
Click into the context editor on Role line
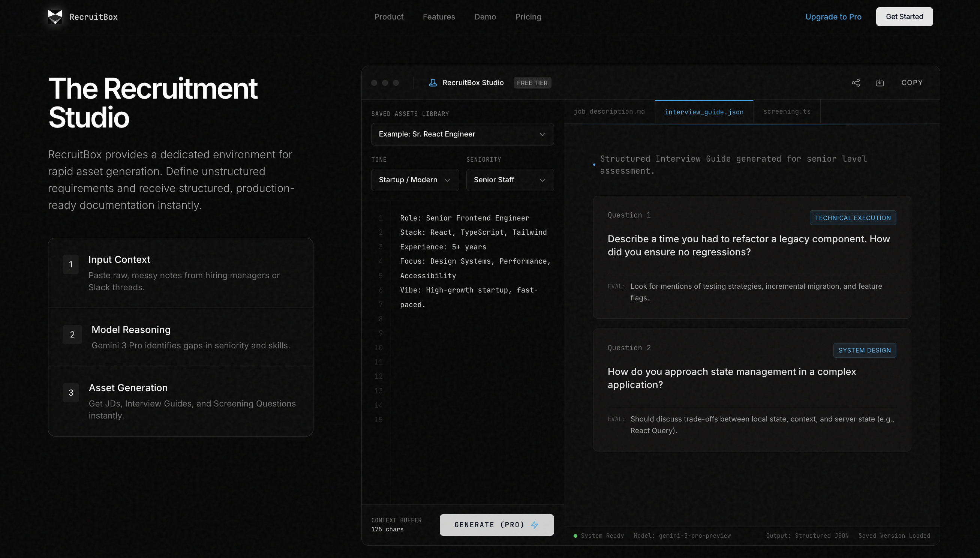[x=465, y=218]
